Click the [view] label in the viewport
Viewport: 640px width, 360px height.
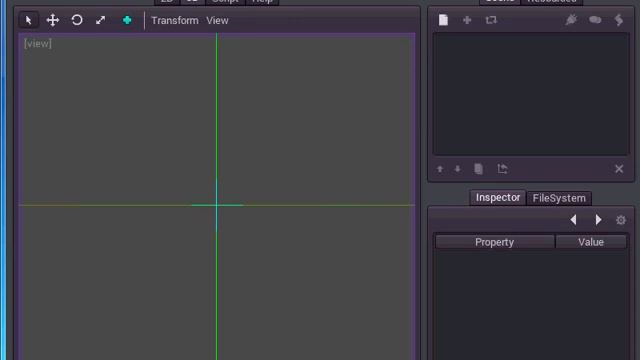[38, 43]
